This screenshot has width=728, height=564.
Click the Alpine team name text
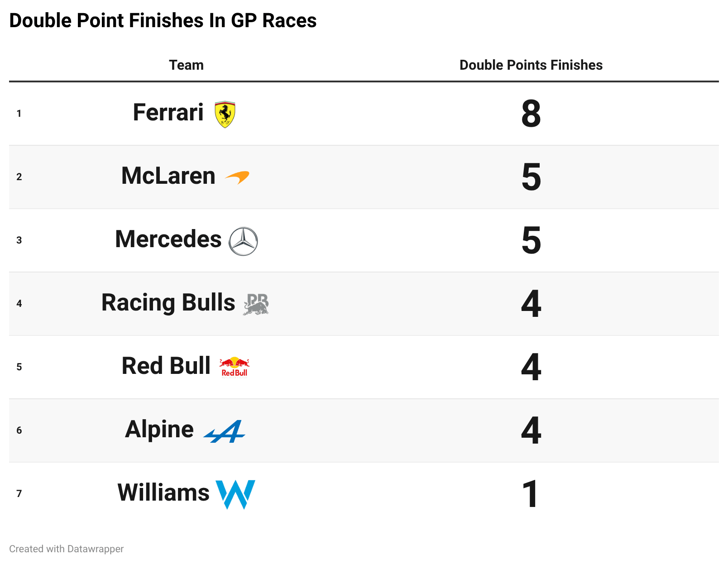(159, 430)
